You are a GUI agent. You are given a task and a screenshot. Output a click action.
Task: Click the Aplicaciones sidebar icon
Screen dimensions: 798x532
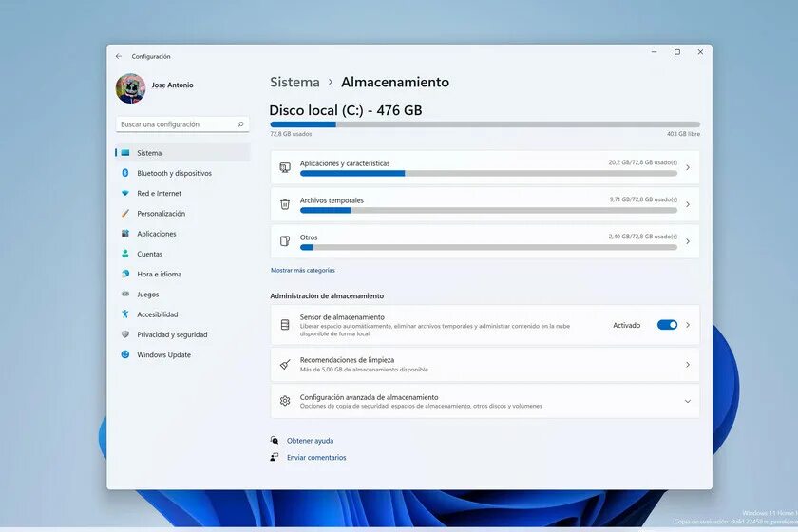(125, 233)
